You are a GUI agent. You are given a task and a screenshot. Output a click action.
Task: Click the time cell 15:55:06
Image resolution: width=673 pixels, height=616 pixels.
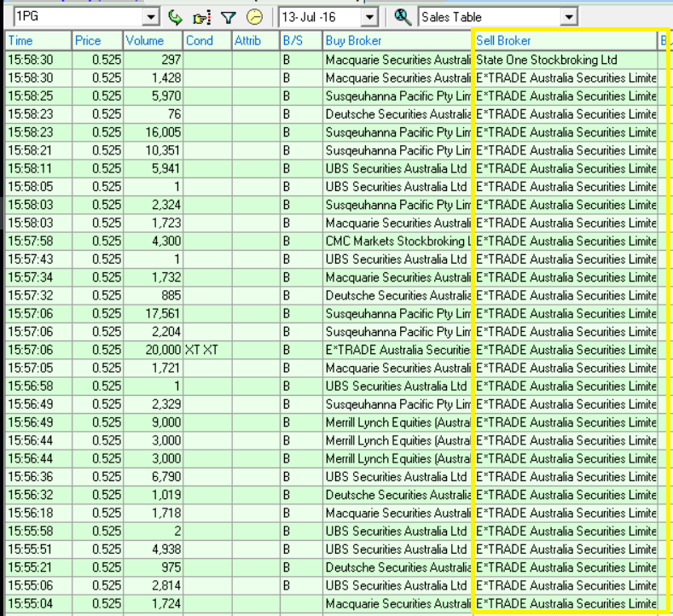tap(38, 585)
